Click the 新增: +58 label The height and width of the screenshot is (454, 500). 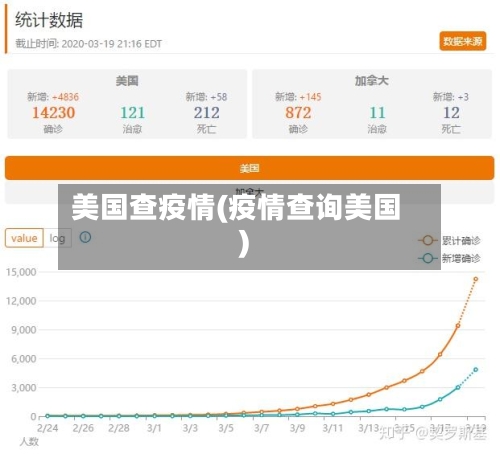206,97
